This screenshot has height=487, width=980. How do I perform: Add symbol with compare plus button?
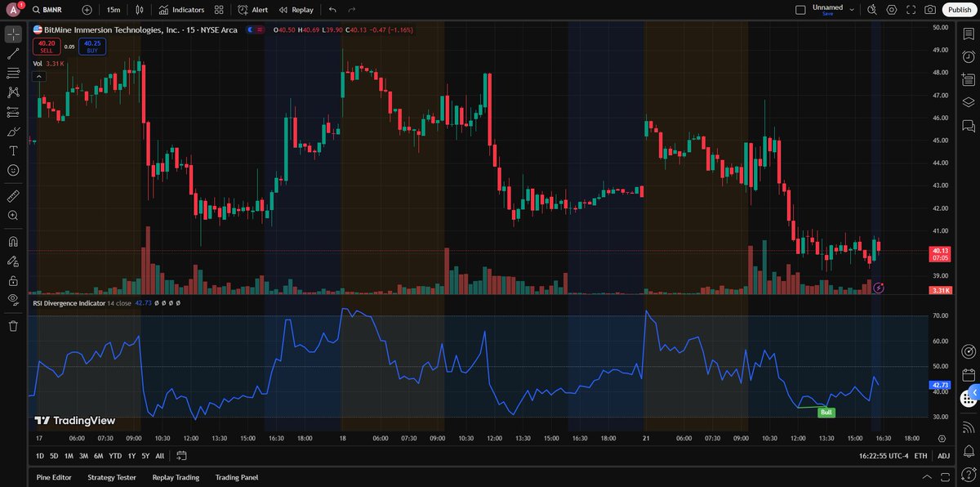click(87, 10)
